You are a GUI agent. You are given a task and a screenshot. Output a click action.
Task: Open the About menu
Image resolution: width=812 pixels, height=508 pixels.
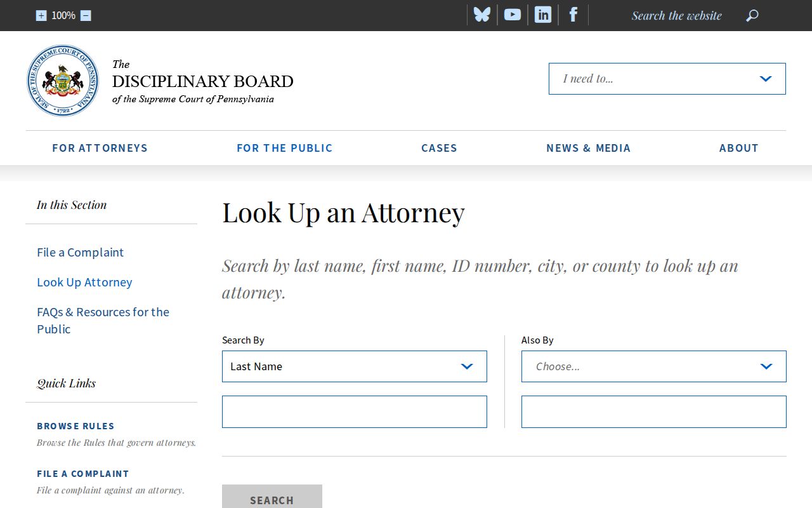click(x=739, y=148)
